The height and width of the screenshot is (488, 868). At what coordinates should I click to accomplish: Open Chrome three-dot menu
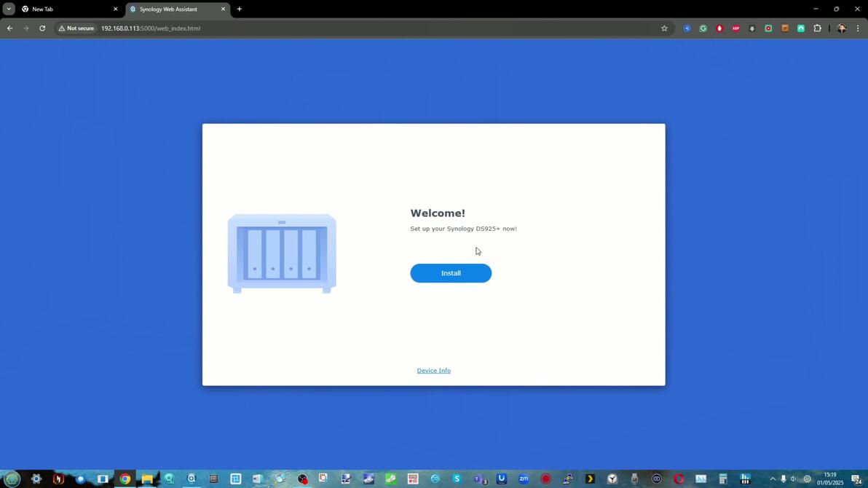(858, 28)
